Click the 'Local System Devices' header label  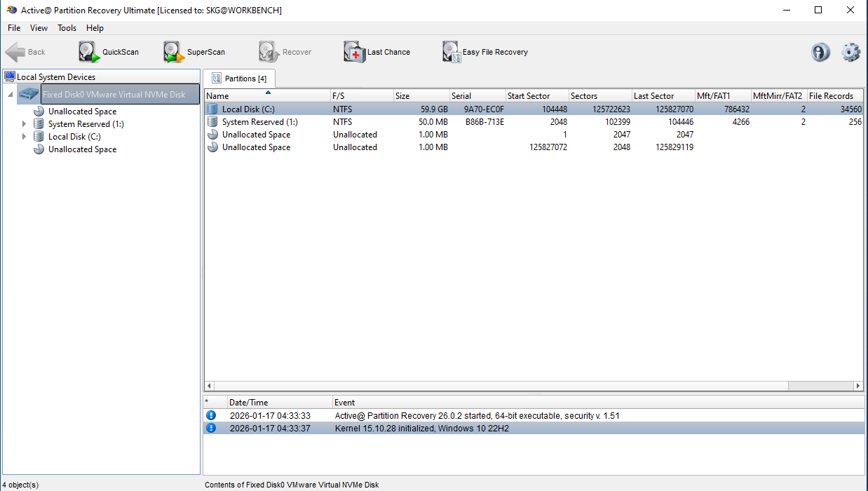[56, 77]
